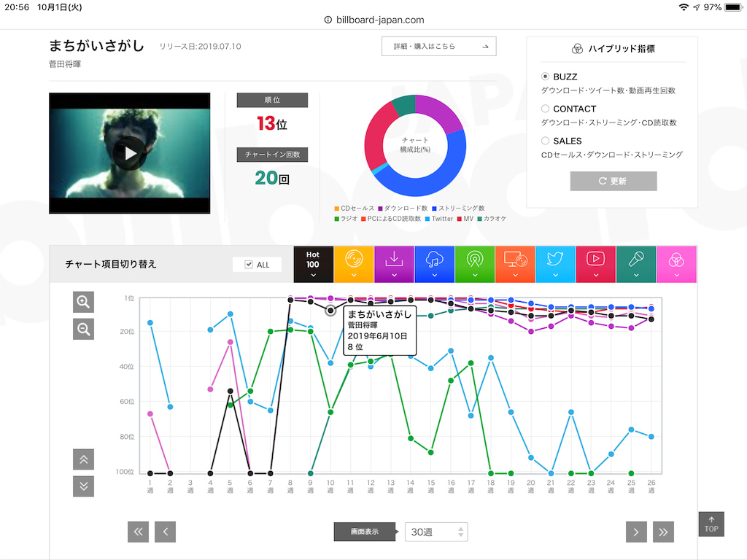Click the purple download donut segment
Screen dimensions: 747x560
click(x=438, y=111)
